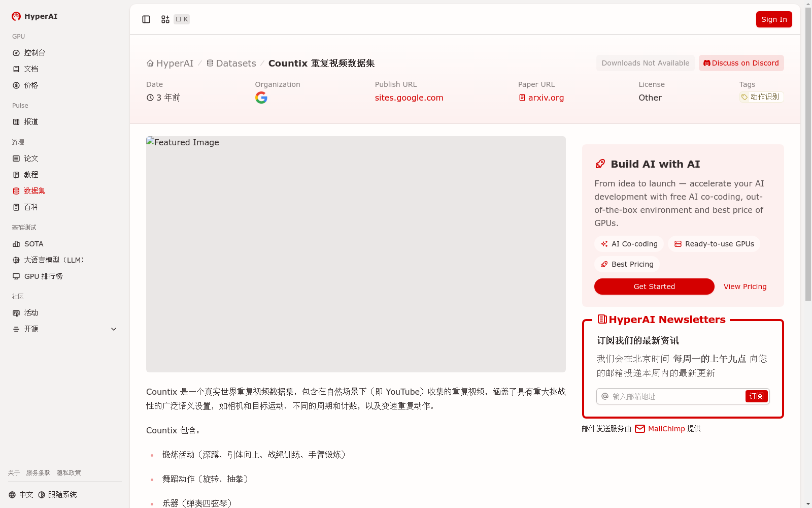This screenshot has height=508, width=812.
Task: Open SOTA benchmarks in sidebar
Action: coord(65,244)
